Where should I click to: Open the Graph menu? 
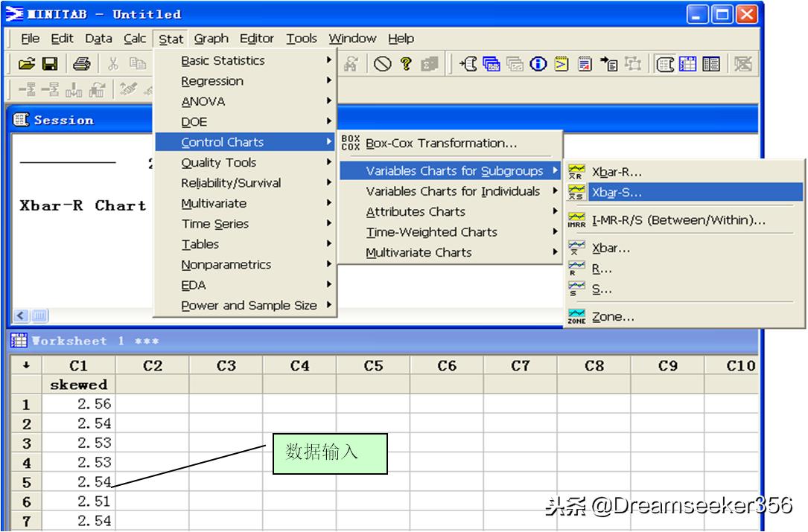point(211,38)
